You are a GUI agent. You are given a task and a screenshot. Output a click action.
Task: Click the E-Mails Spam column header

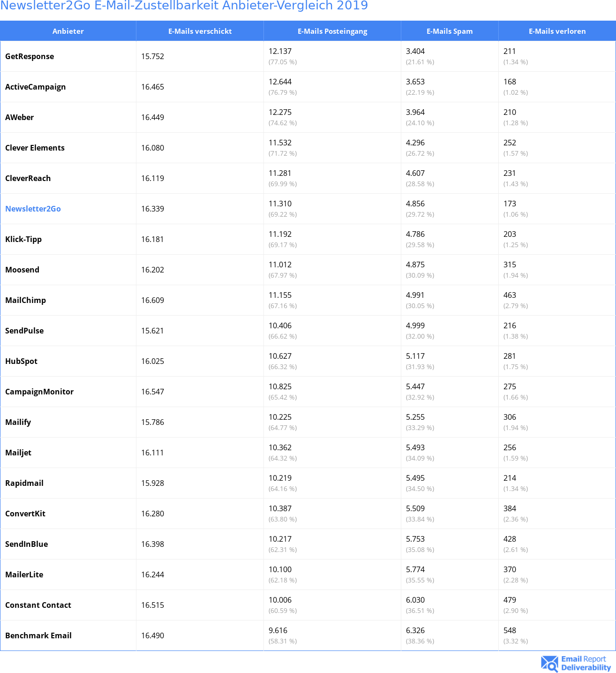point(450,31)
